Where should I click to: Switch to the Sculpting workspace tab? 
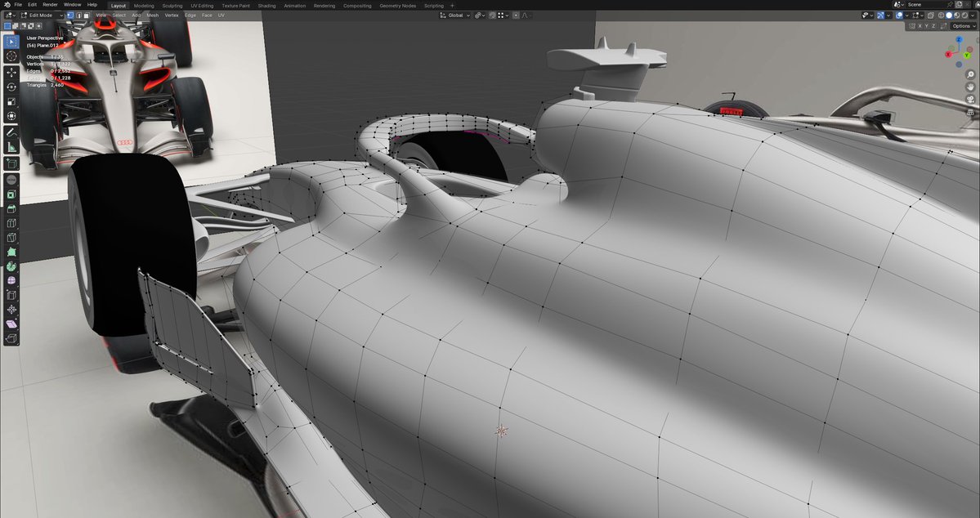pos(172,6)
